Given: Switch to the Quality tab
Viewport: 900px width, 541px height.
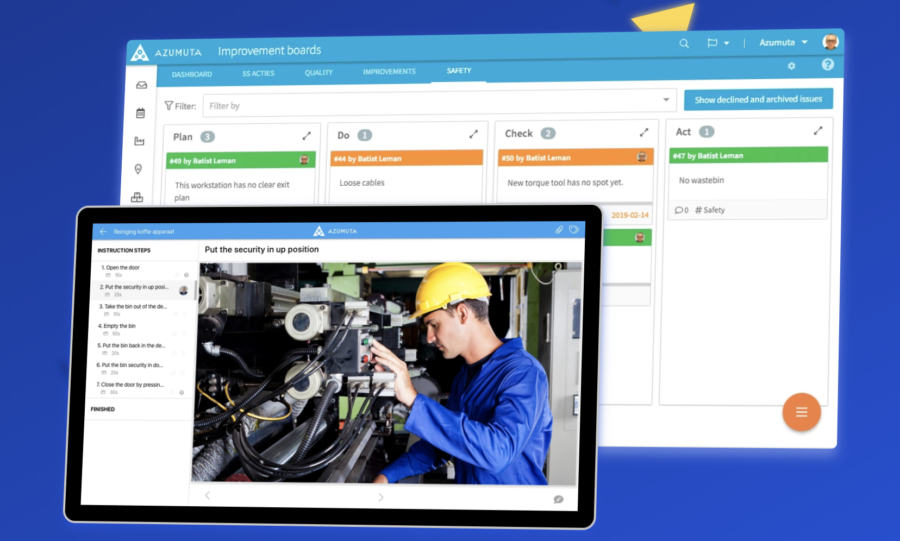Looking at the screenshot, I should (x=318, y=73).
